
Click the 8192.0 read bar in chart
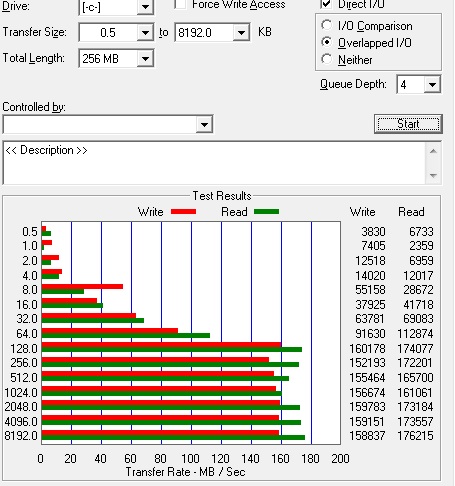click(x=173, y=437)
